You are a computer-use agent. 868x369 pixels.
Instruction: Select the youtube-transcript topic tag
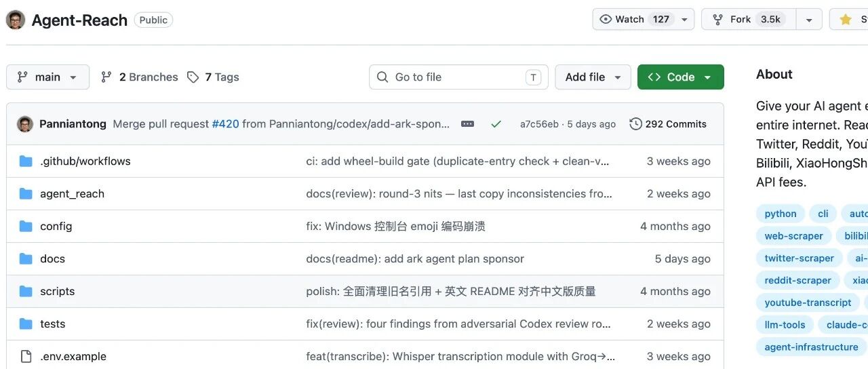(808, 303)
